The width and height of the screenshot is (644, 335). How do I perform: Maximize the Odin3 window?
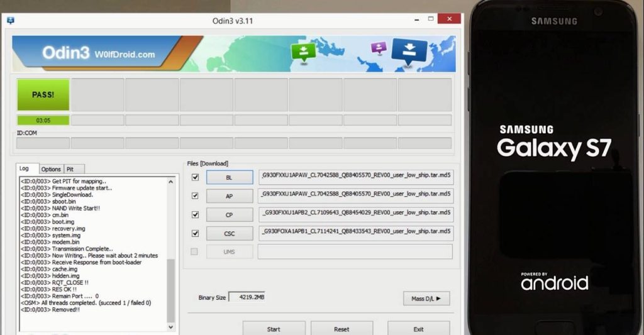click(431, 19)
